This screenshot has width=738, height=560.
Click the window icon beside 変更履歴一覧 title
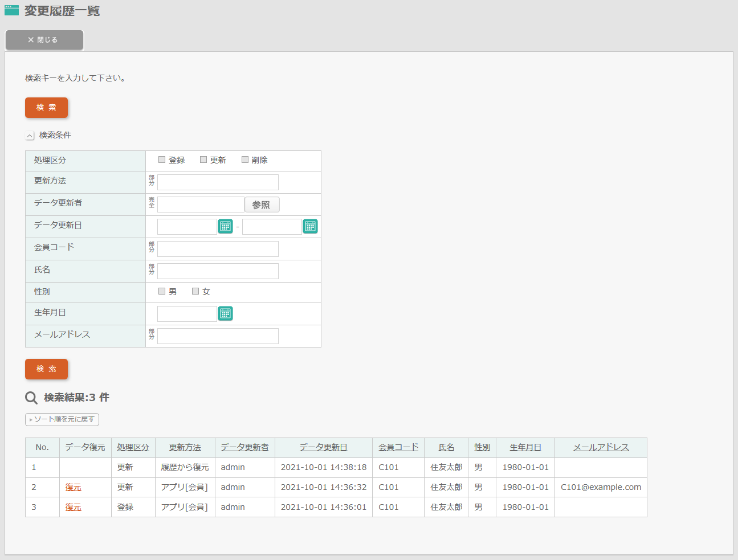[11, 10]
